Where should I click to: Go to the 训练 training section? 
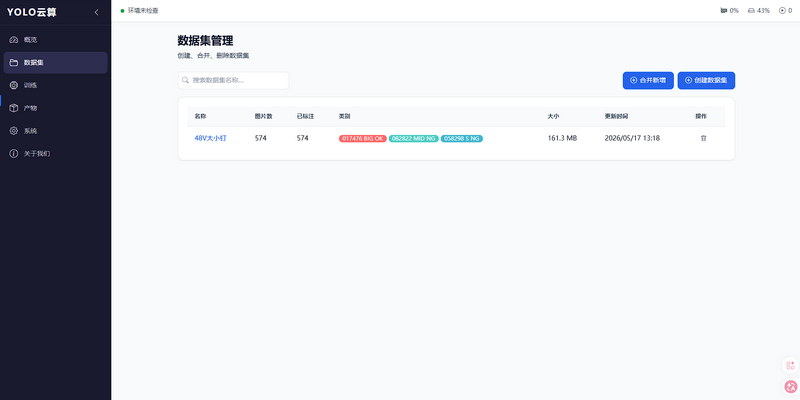(x=55, y=85)
